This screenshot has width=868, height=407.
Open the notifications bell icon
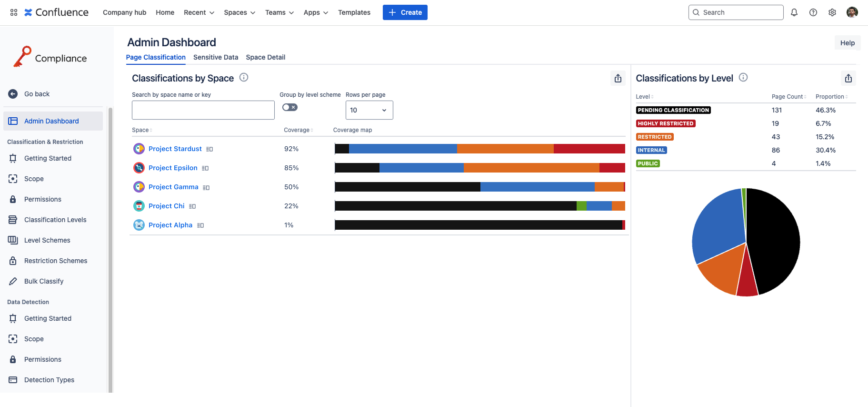(794, 12)
